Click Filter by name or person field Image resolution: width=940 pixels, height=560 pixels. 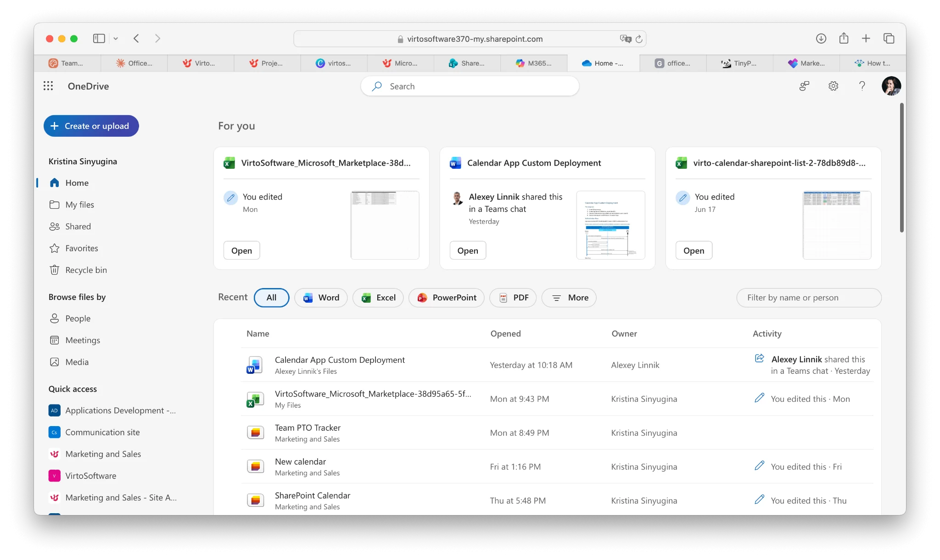tap(809, 298)
